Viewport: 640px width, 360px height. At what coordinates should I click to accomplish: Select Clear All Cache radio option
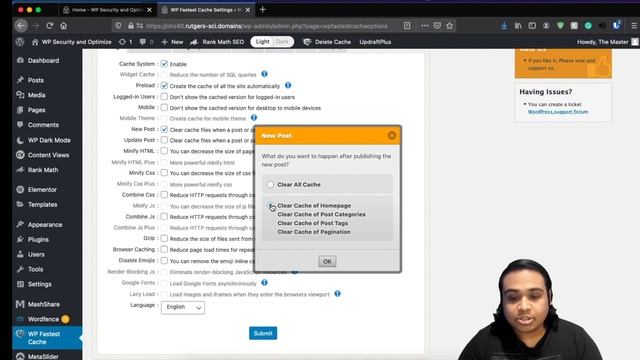pyautogui.click(x=271, y=184)
